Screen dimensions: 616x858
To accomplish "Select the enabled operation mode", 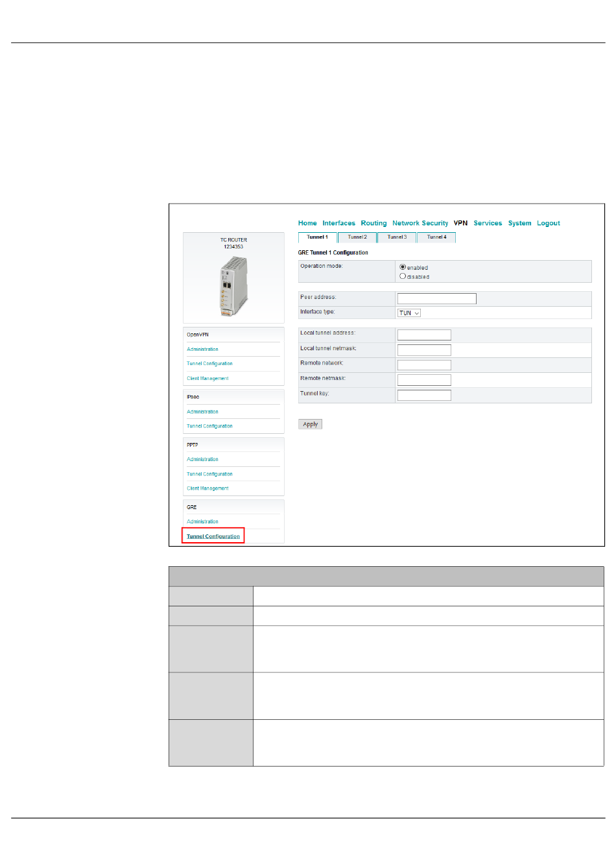I will pos(403,267).
